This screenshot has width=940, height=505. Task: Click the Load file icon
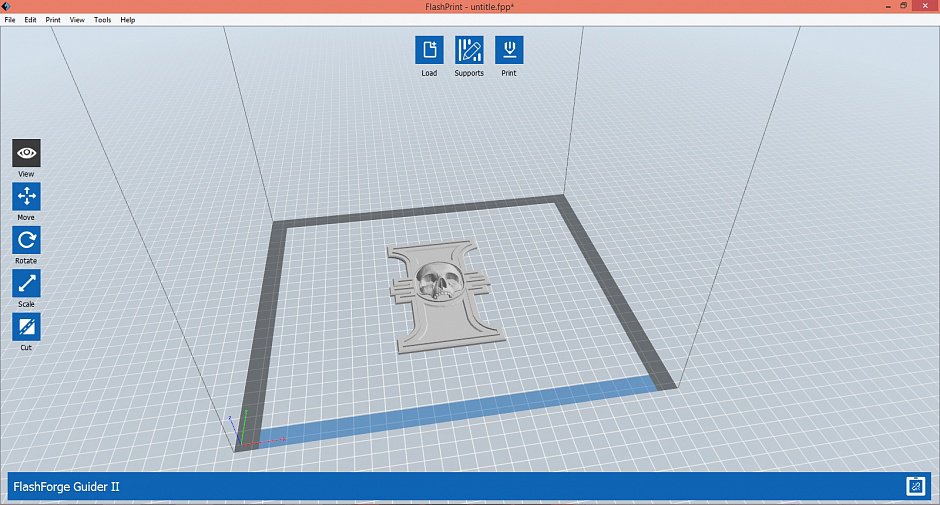point(429,50)
